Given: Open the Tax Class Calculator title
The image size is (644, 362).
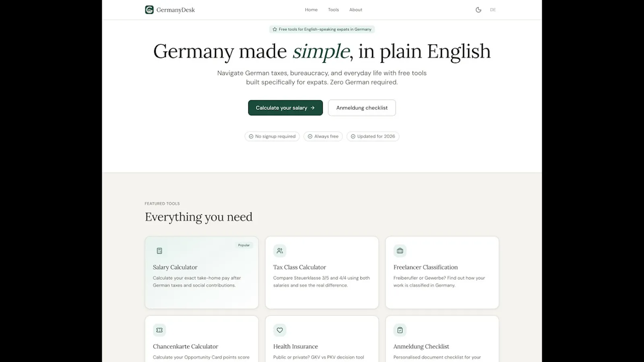Looking at the screenshot, I should [299, 267].
